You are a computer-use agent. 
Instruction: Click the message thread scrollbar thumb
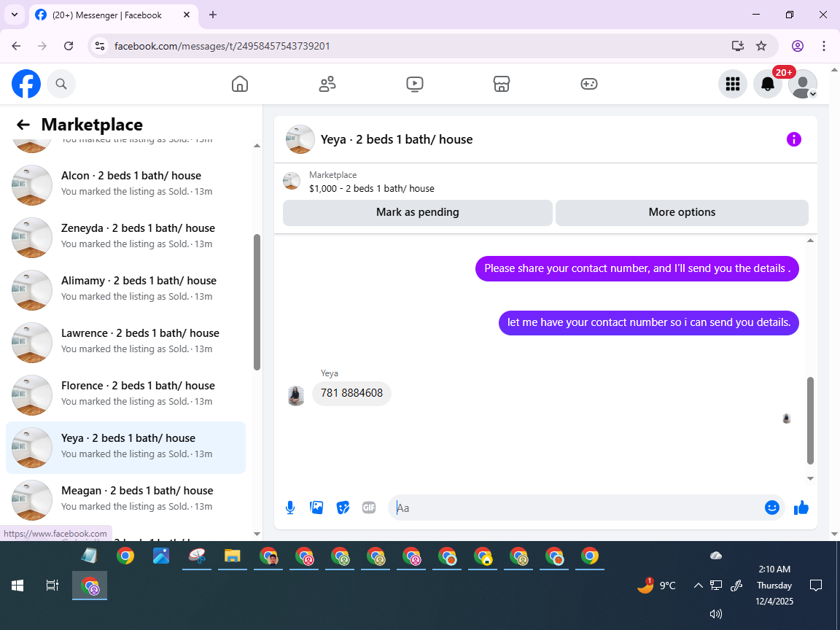(810, 421)
